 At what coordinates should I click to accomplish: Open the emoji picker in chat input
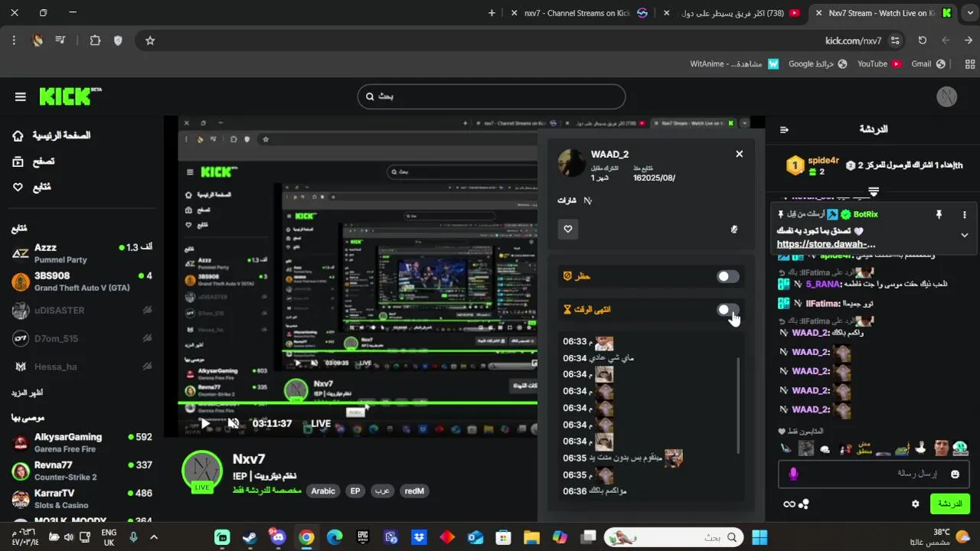click(x=955, y=474)
